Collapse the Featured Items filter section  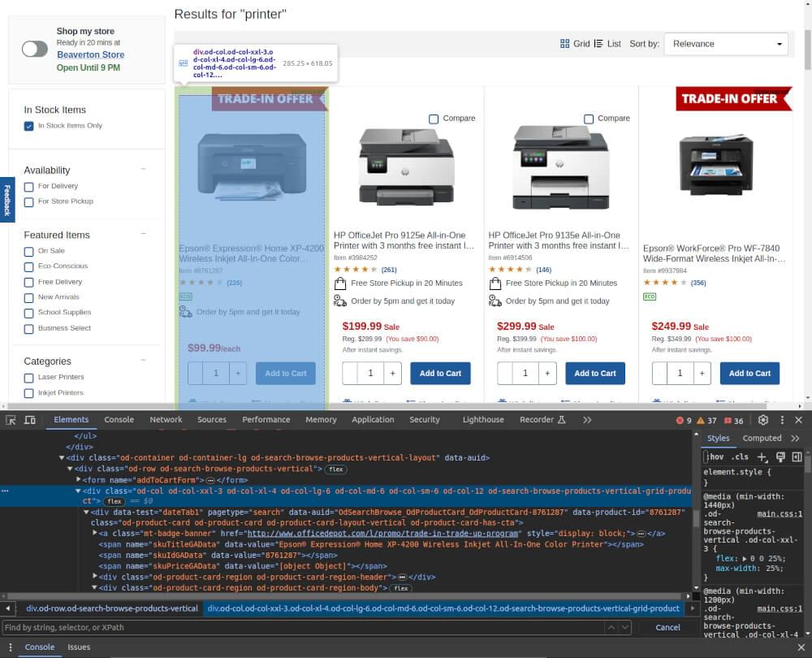point(143,234)
